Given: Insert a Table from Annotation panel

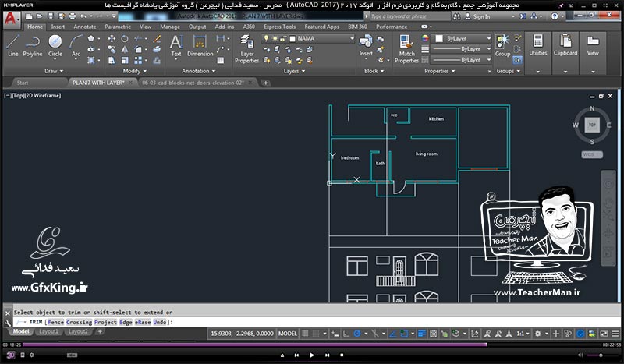Looking at the screenshot, I should pos(221,61).
